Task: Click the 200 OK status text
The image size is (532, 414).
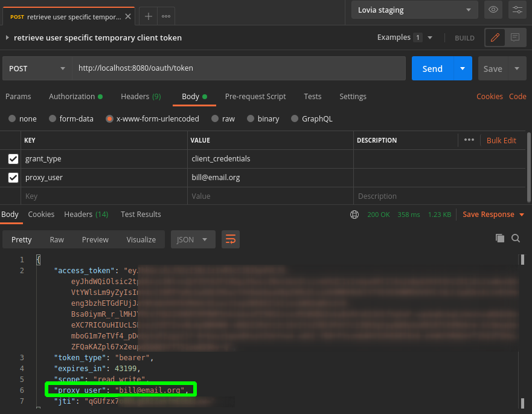Action: (x=378, y=215)
